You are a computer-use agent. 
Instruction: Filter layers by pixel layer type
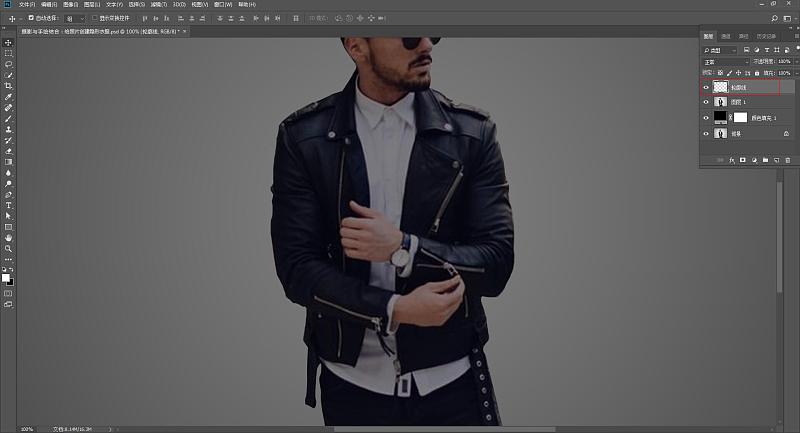pos(746,50)
